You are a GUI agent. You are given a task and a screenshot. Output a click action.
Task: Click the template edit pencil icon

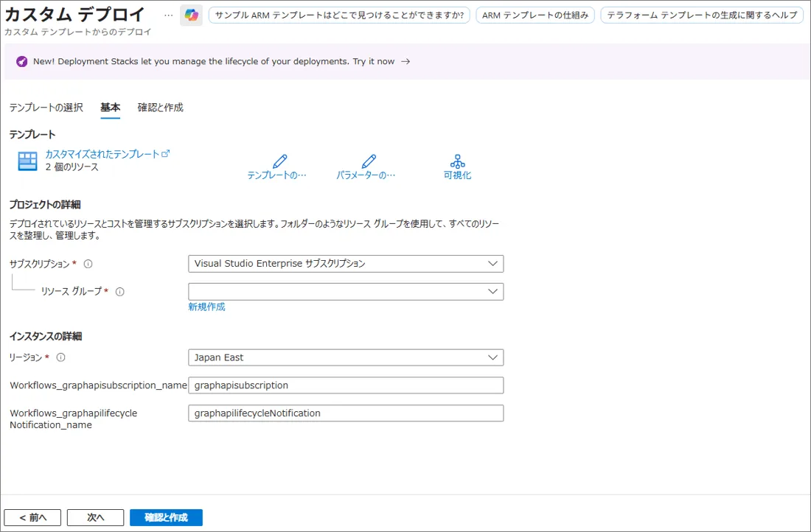coord(279,161)
